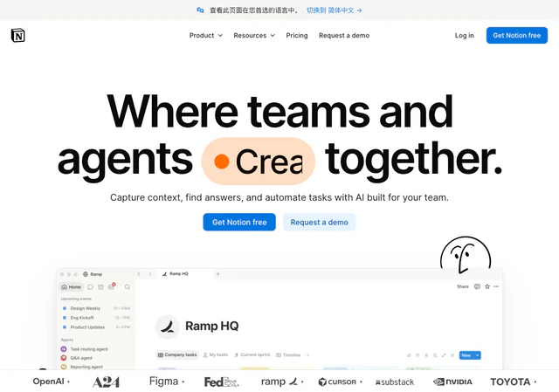
Task: Click the filter icon in database toolbar
Action: (x=418, y=355)
